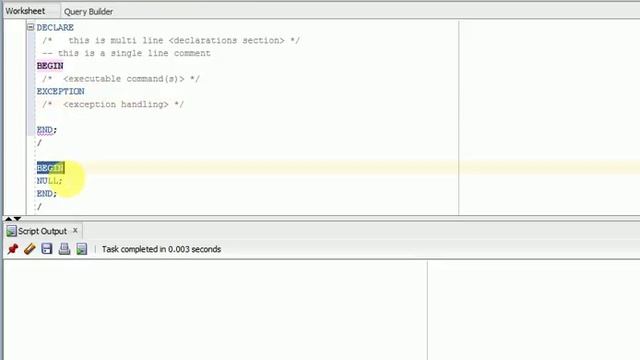Screen dimensions: 640x360
Task: Click the underlined END; after exception handling
Action: click(47, 130)
